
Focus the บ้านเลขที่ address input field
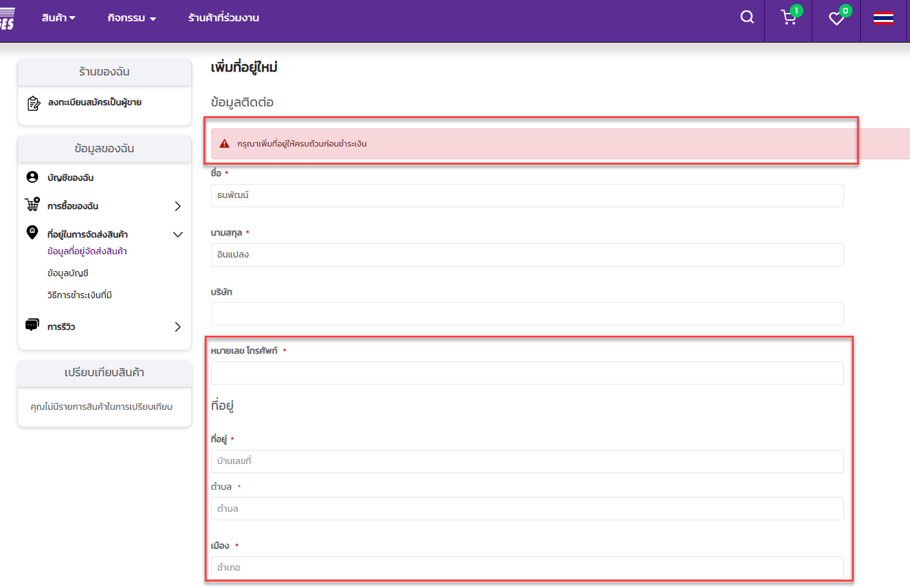point(527,461)
